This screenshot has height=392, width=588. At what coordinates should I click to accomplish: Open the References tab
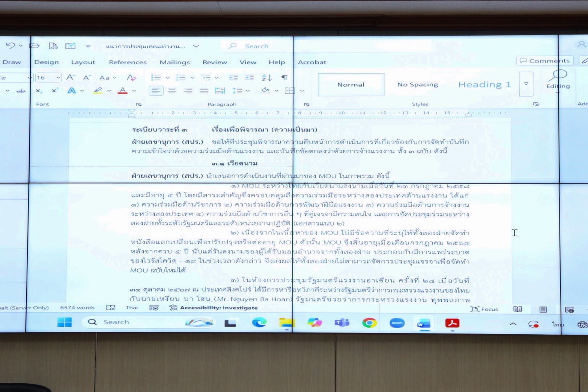click(128, 62)
